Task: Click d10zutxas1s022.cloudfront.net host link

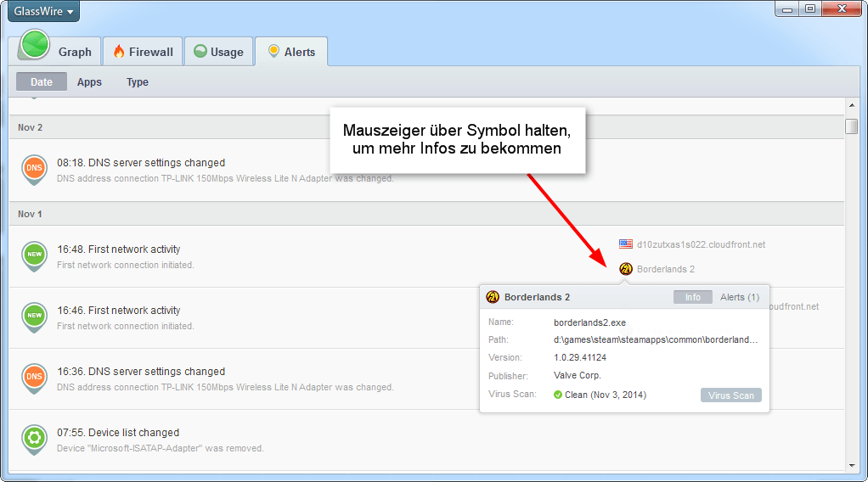Action: pyautogui.click(x=701, y=244)
